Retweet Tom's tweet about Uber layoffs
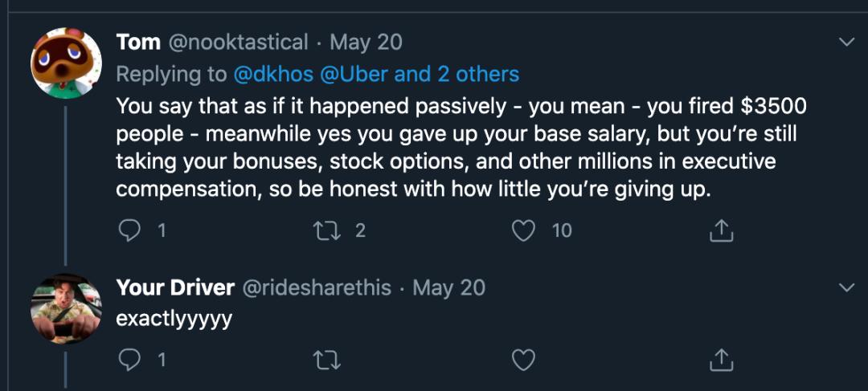 tap(328, 231)
